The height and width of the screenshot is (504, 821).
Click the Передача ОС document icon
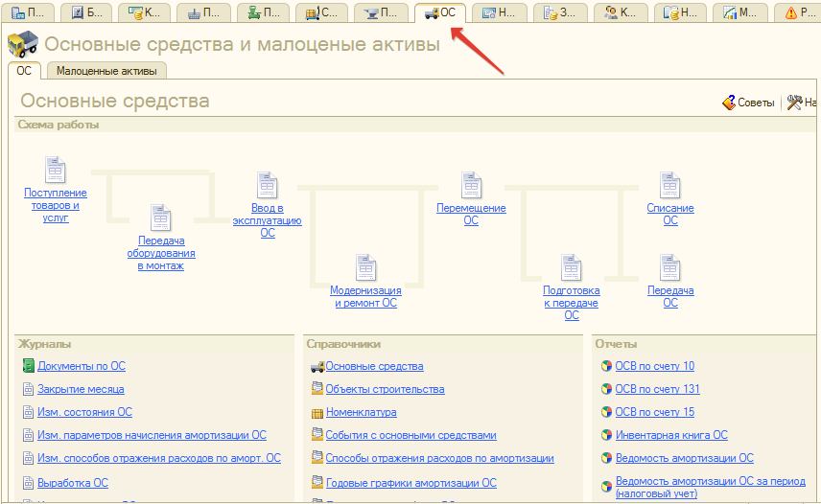tap(670, 268)
